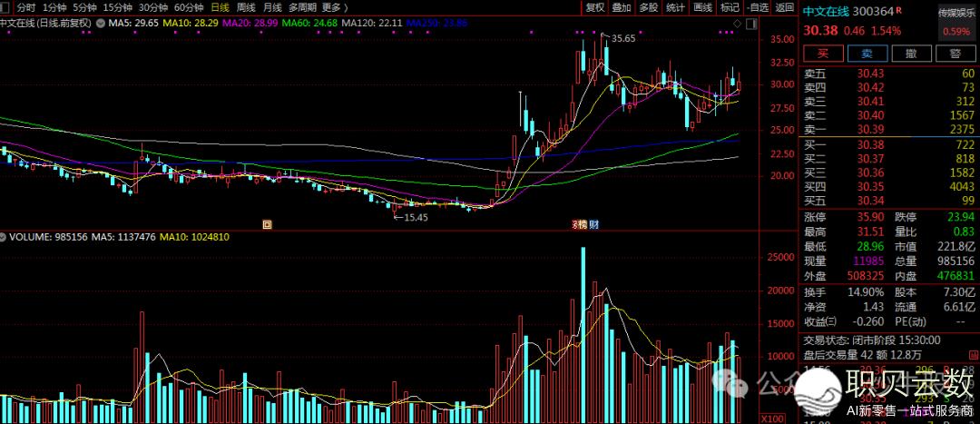Click the 卖 sell button
980x424 pixels.
[x=867, y=54]
